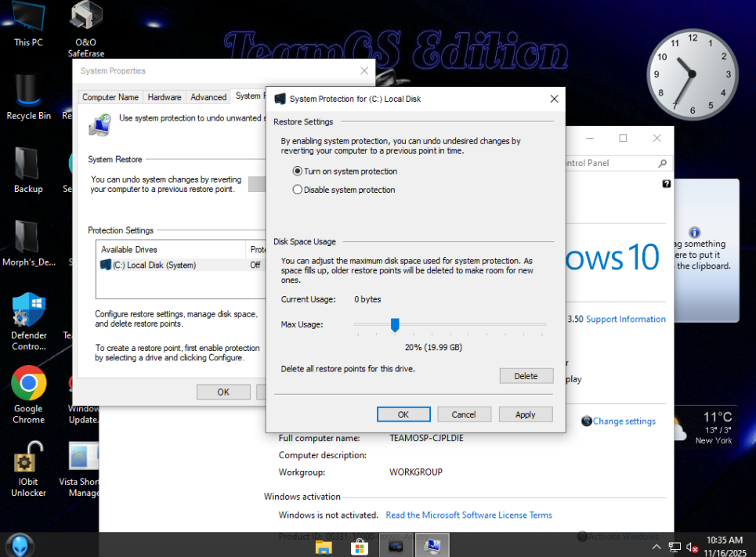Image resolution: width=756 pixels, height=557 pixels.
Task: Click the desktop clock gadget
Action: [x=692, y=74]
